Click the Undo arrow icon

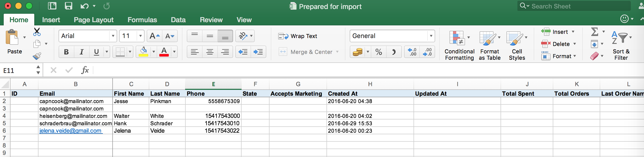84,6
